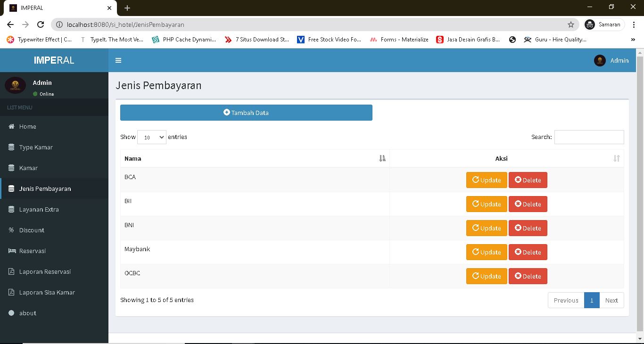The height and width of the screenshot is (344, 644).
Task: Click the Update button for BCA
Action: (486, 180)
